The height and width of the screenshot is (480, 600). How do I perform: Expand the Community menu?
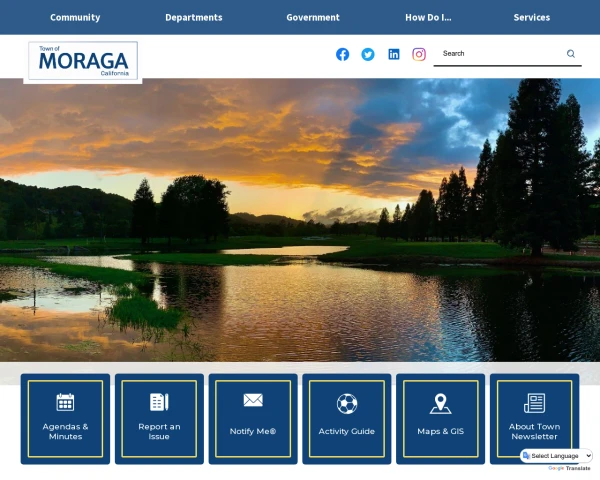75,17
